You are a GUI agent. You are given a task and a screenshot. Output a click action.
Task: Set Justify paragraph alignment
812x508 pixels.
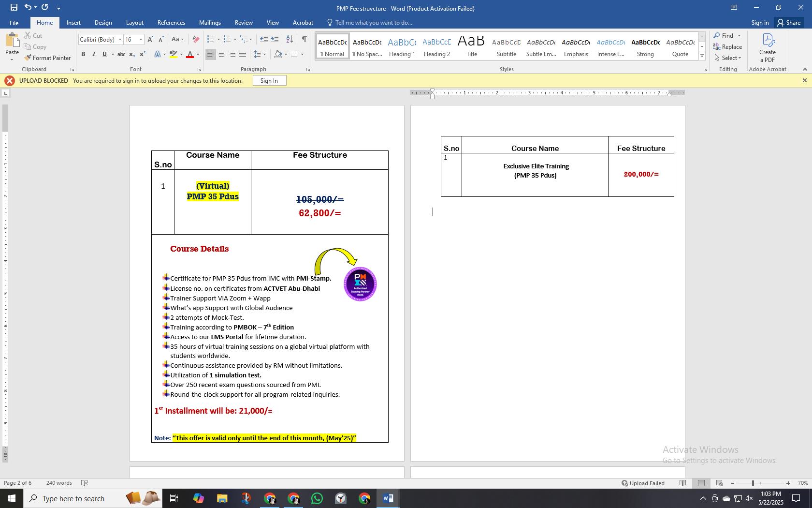243,54
